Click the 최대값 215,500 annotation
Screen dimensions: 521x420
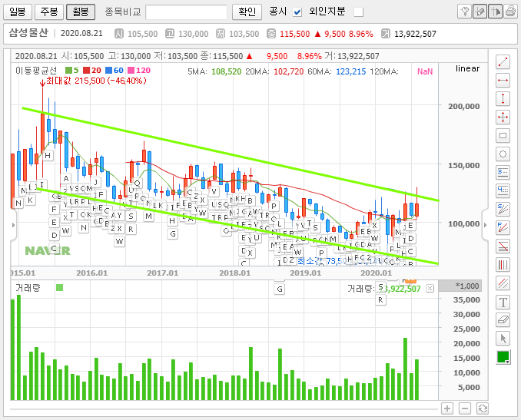click(x=96, y=81)
